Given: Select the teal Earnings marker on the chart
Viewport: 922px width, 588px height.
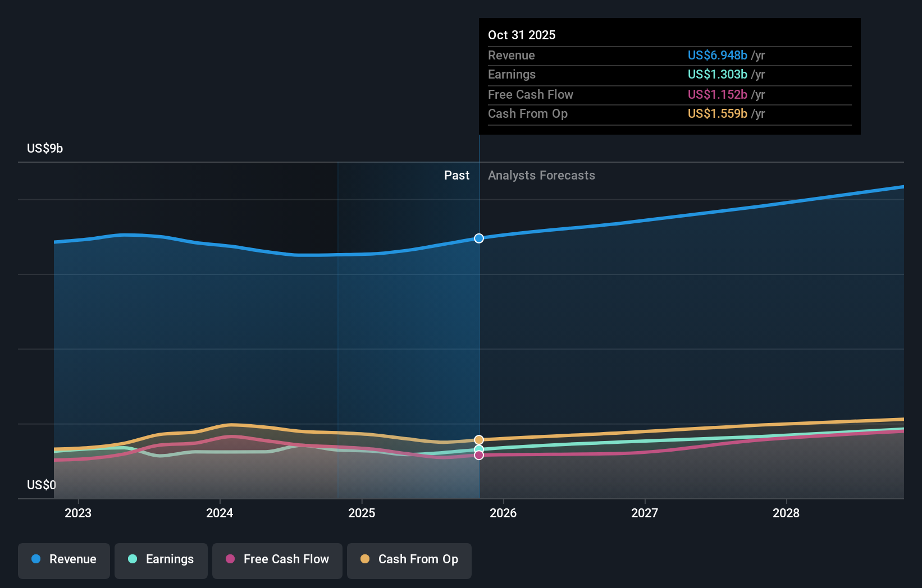Looking at the screenshot, I should [478, 449].
